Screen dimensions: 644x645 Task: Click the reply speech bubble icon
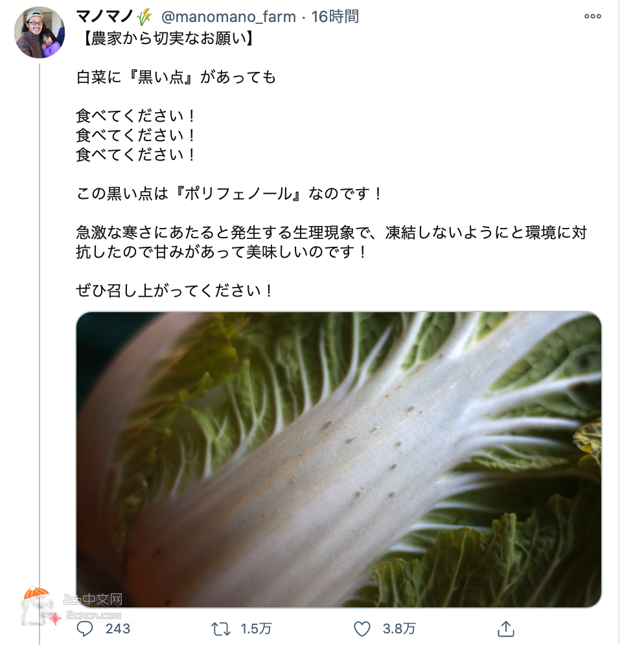click(x=85, y=629)
